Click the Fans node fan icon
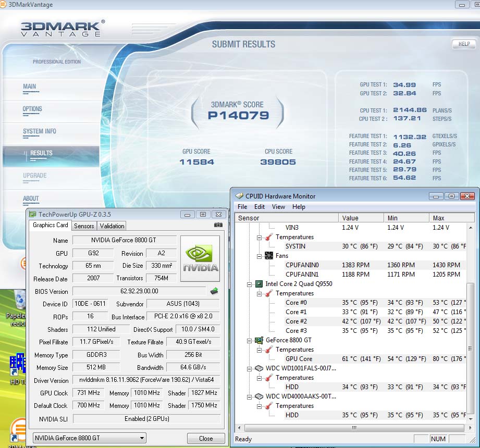The image size is (480, 448). [269, 256]
